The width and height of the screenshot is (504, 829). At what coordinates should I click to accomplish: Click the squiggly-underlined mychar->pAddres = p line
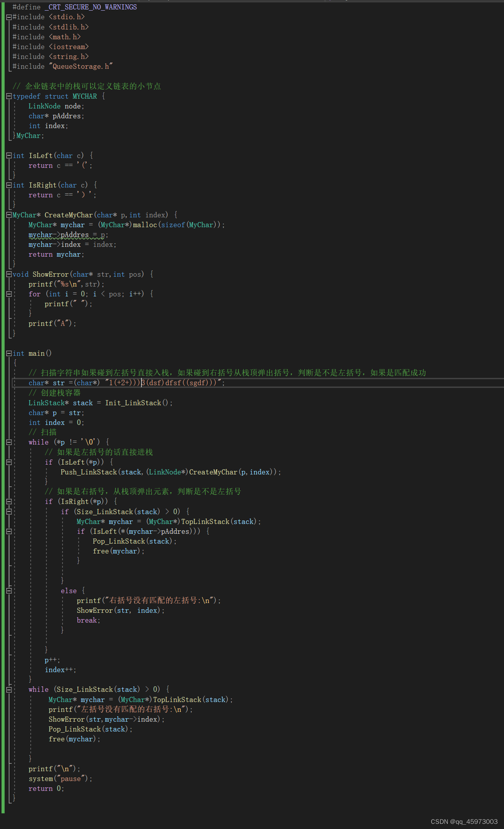tap(68, 235)
